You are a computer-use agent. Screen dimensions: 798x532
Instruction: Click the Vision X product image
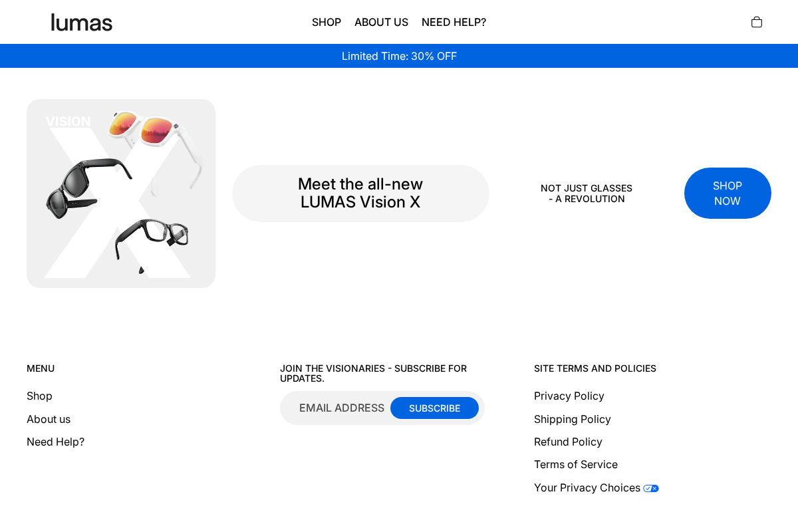pos(120,194)
